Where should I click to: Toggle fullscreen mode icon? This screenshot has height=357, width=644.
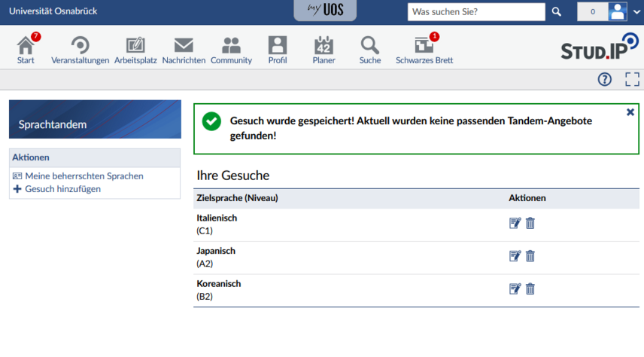point(632,80)
